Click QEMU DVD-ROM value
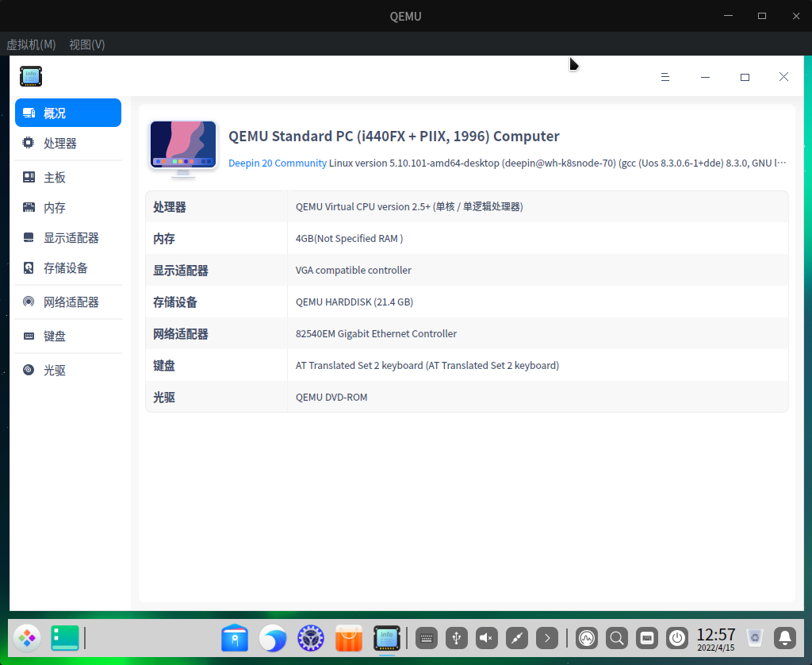812x665 pixels. coord(331,397)
